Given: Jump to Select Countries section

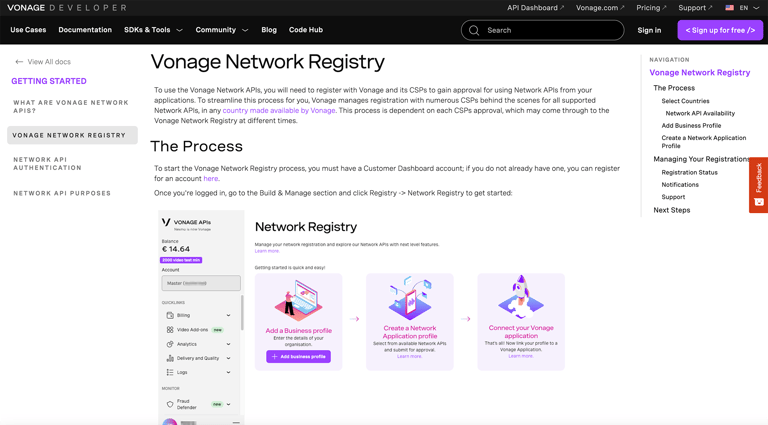Looking at the screenshot, I should pyautogui.click(x=685, y=101).
